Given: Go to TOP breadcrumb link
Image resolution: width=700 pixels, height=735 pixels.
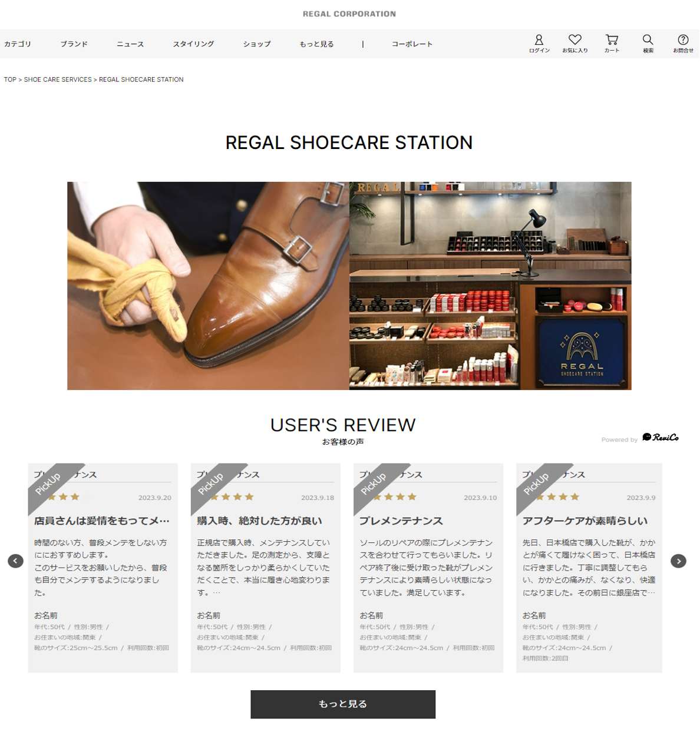Looking at the screenshot, I should coord(10,80).
